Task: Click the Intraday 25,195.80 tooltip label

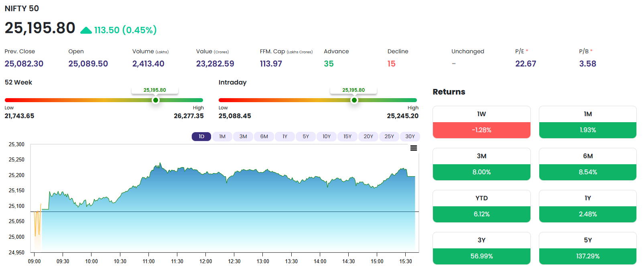Action: point(353,90)
